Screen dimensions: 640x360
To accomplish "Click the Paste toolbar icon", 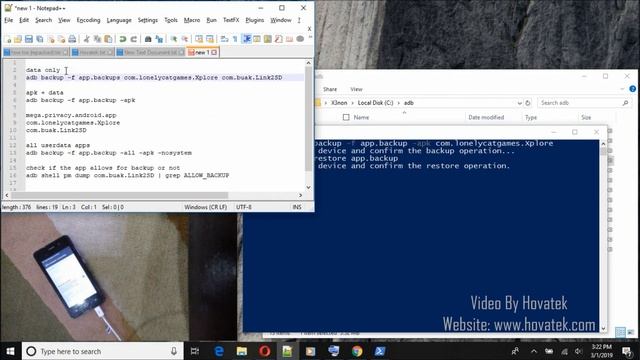I will pos(109,39).
